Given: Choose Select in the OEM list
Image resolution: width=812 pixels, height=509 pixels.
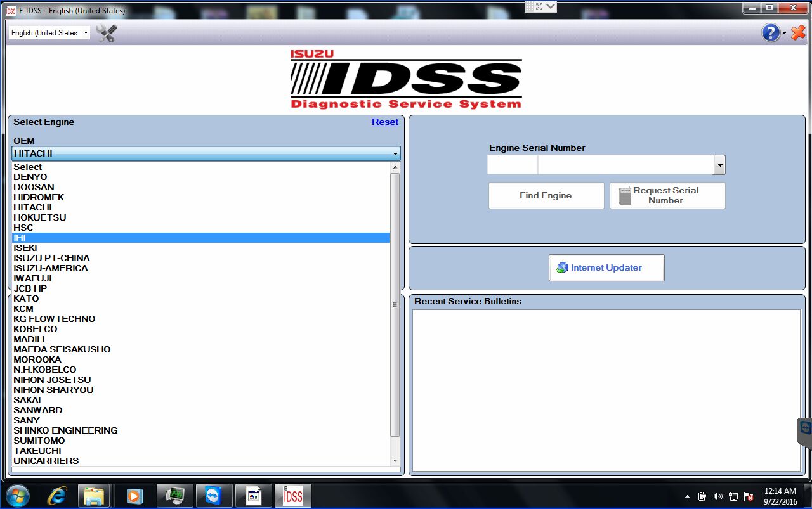Looking at the screenshot, I should pyautogui.click(x=200, y=167).
